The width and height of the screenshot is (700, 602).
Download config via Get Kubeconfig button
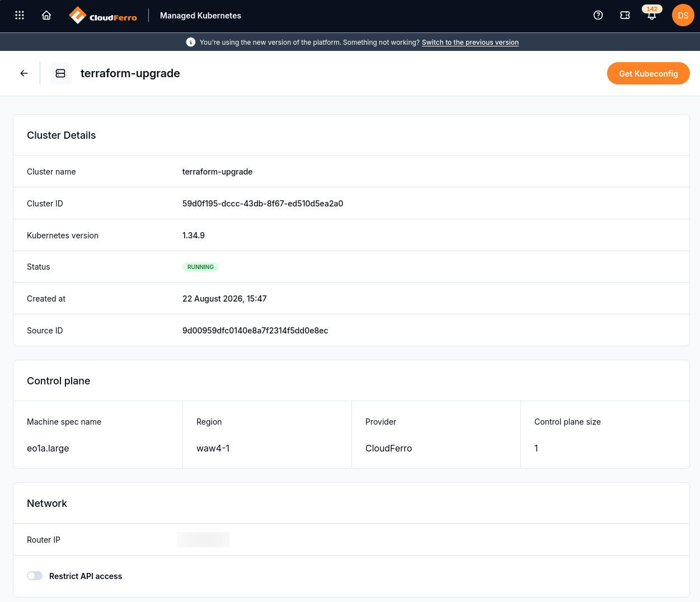(x=649, y=73)
